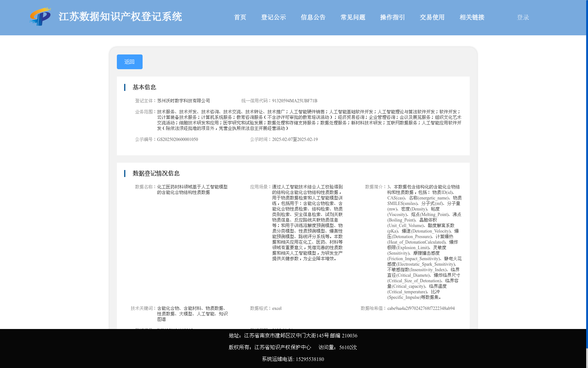Select publication period 2025-02-07至2025-02-19
Screen dimensions: 588x368
click(295, 139)
